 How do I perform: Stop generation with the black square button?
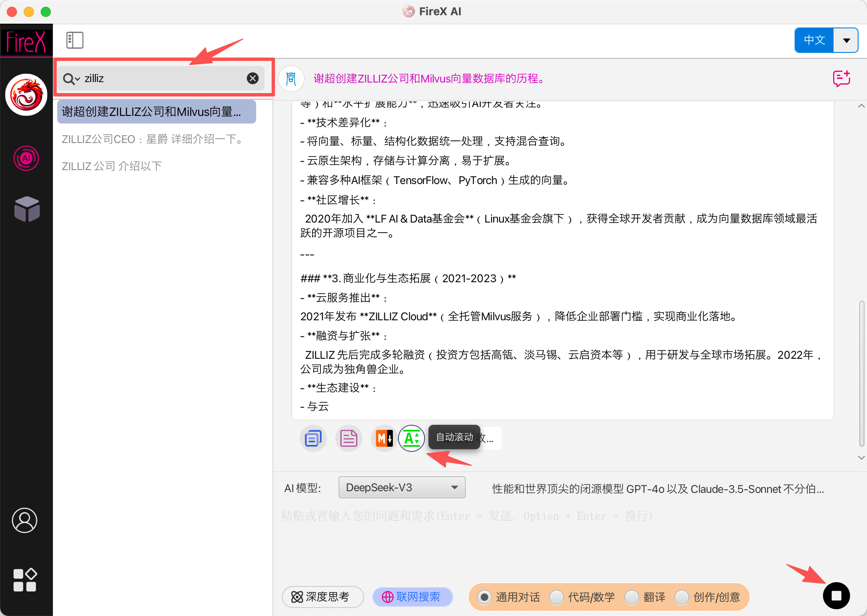click(x=836, y=595)
